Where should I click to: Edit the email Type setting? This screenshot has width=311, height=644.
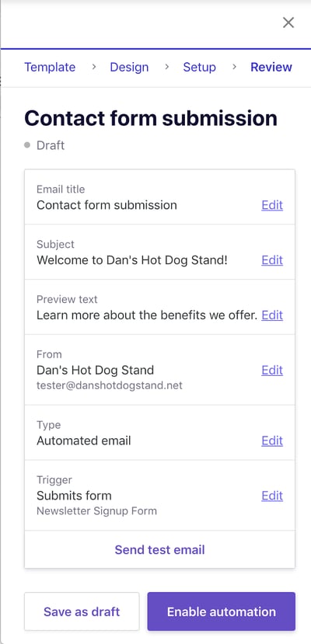[x=272, y=440]
